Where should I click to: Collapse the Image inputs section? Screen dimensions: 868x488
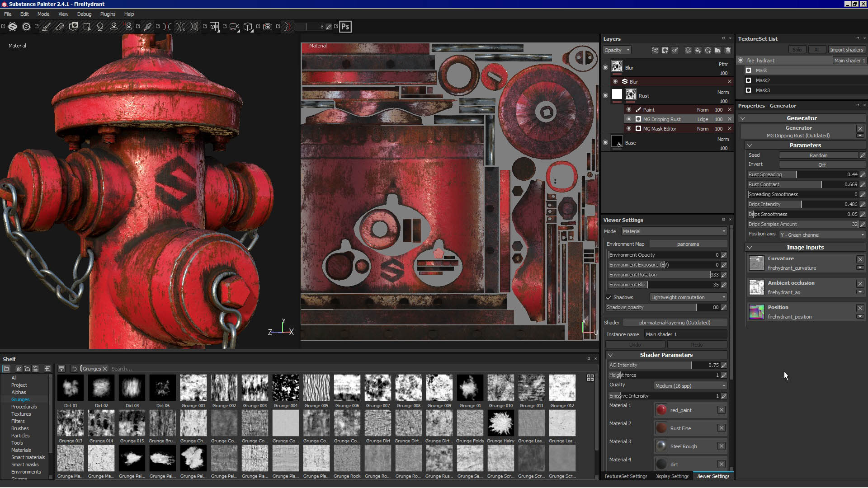click(x=750, y=248)
